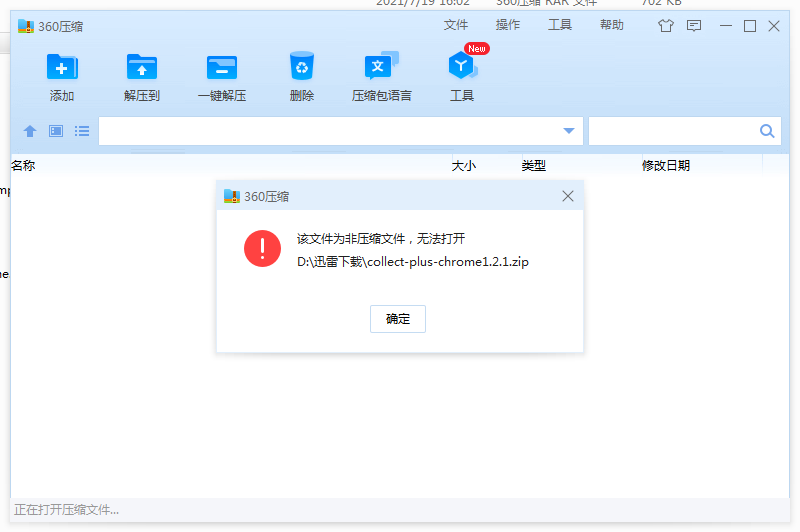Go up one folder level arrow
This screenshot has height=532, width=800.
(x=30, y=131)
